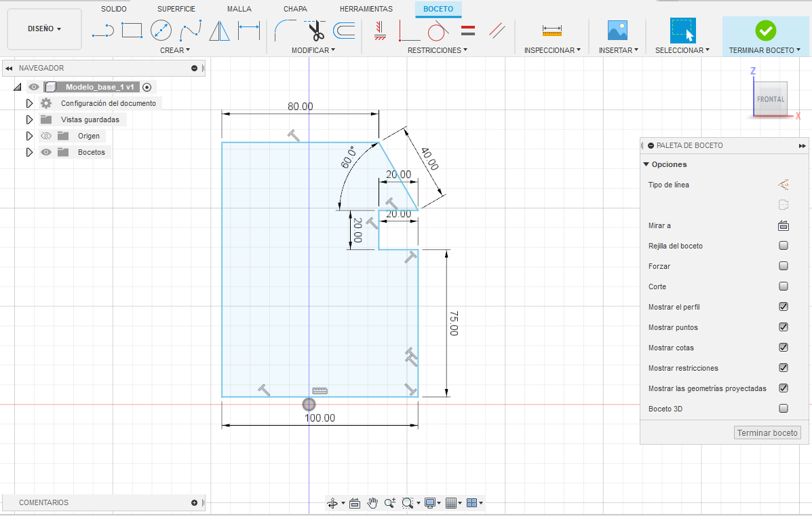Open the CREAR dropdown menu

pos(175,50)
